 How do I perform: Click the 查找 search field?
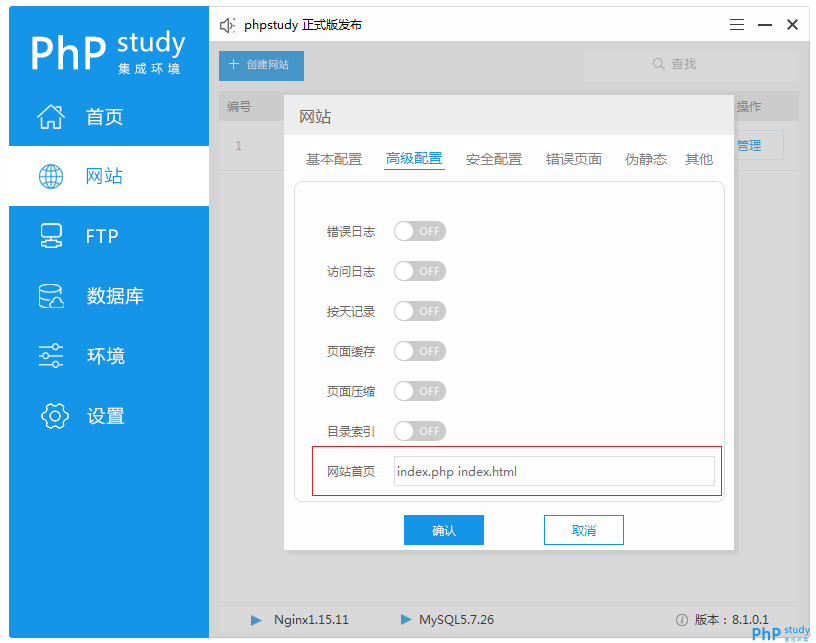click(x=692, y=65)
